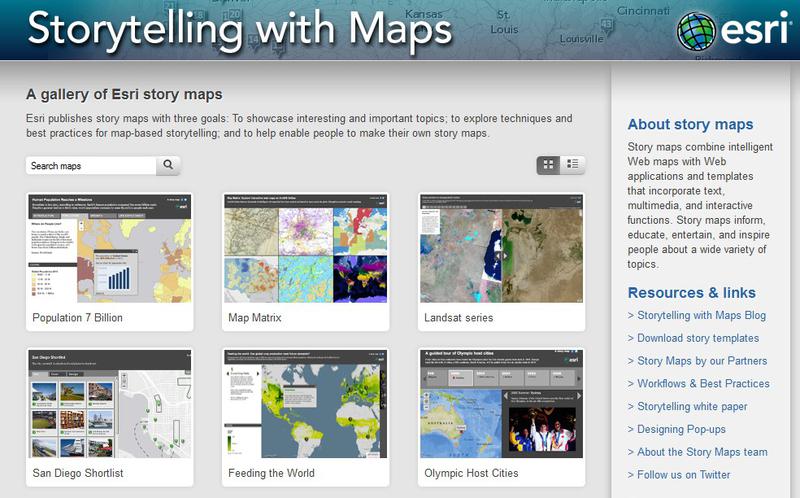800x498 pixels.
Task: Click the search magnifier icon
Action: tap(168, 165)
